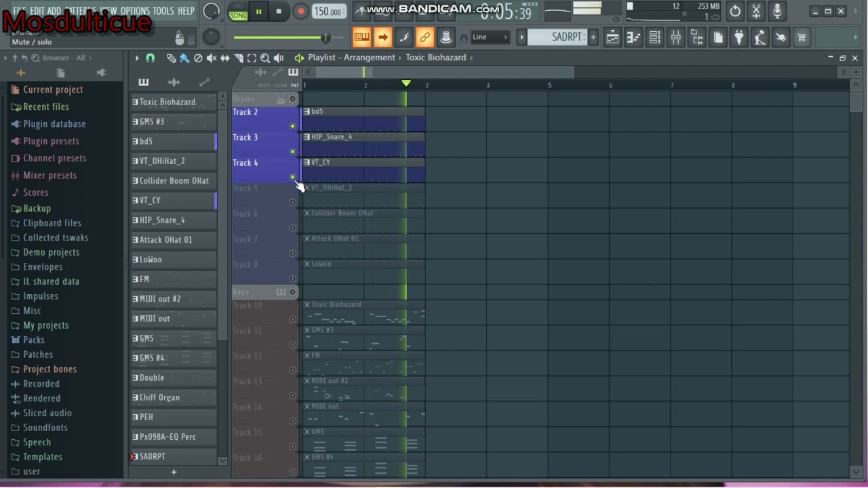This screenshot has width=868, height=488.
Task: Select the Zoom tool in playlist toolbar
Action: pos(265,58)
